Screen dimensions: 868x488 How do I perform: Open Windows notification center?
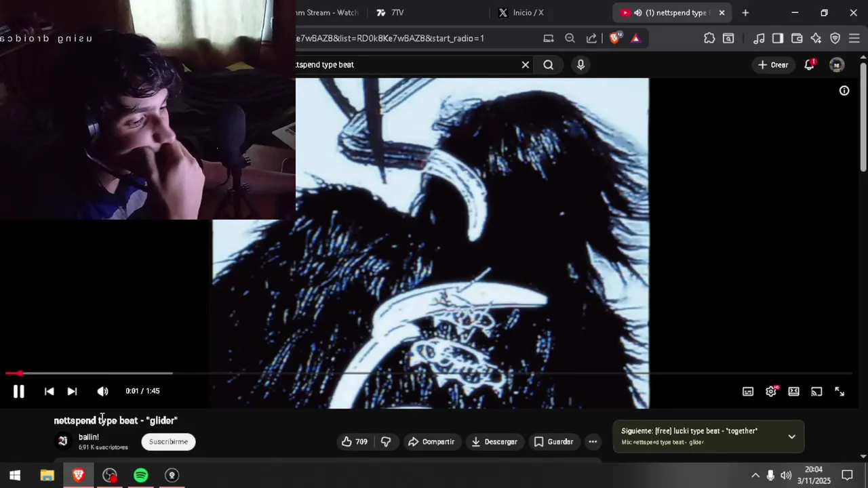tap(847, 475)
